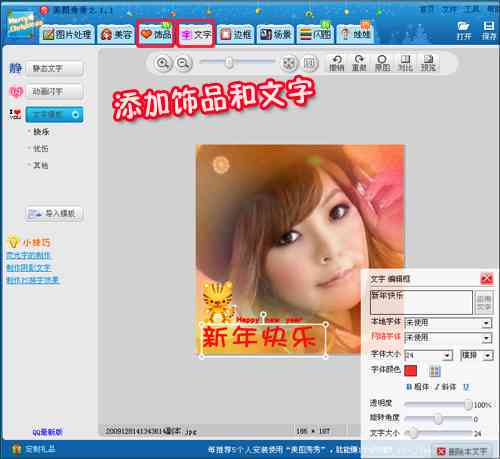Switch to the 美容 tab
This screenshot has width=500, height=459.
(x=116, y=34)
